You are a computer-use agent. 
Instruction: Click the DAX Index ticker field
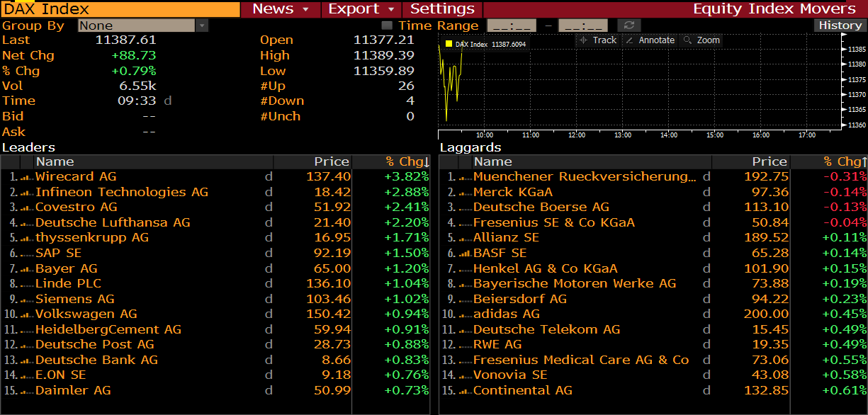coord(120,9)
